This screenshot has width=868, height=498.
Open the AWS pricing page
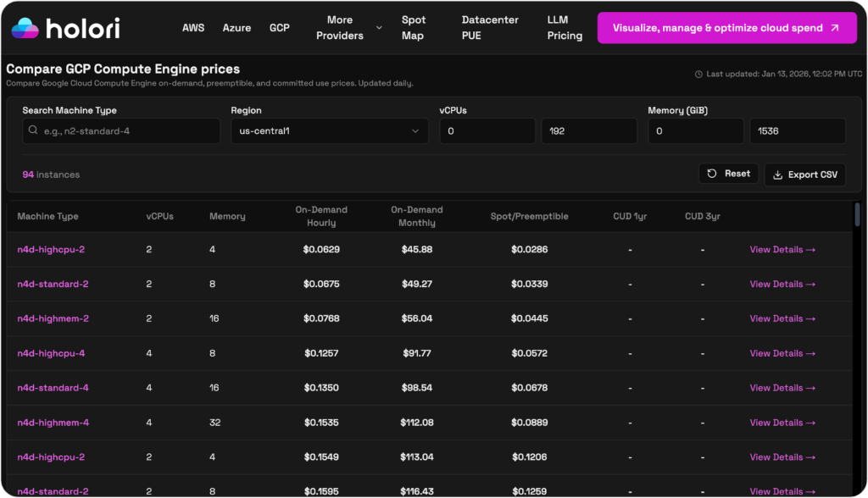193,27
